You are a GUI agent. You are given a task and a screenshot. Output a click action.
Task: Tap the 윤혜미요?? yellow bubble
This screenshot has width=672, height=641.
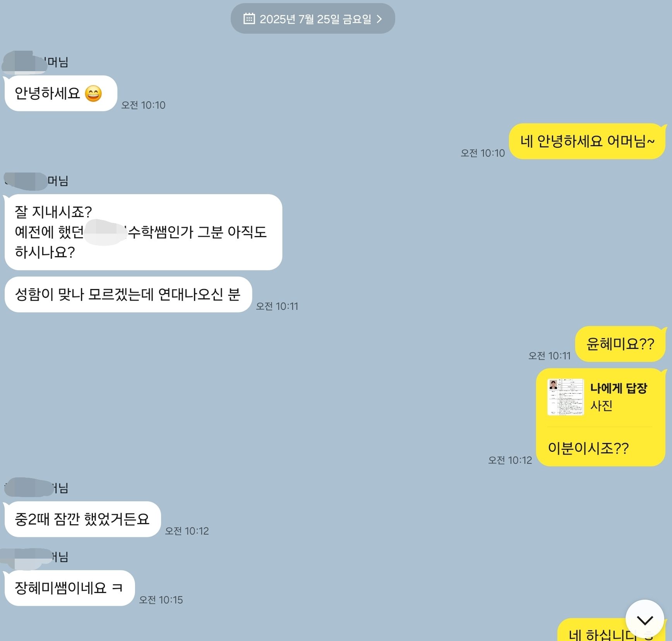coord(620,344)
